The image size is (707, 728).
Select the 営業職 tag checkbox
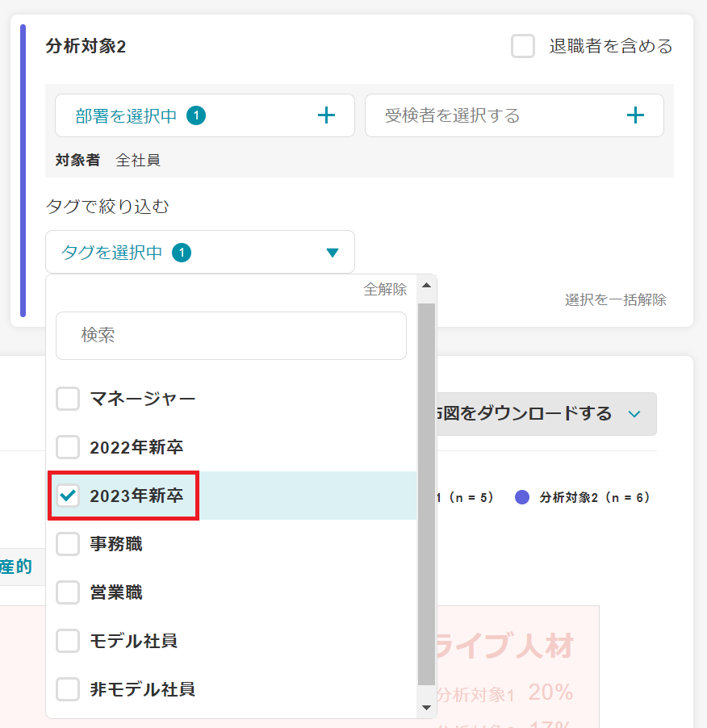(68, 592)
